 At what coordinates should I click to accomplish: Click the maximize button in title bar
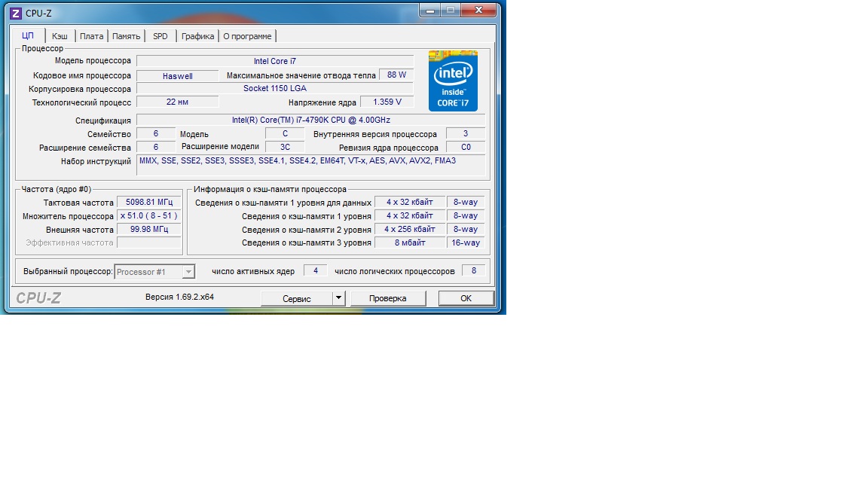(451, 11)
